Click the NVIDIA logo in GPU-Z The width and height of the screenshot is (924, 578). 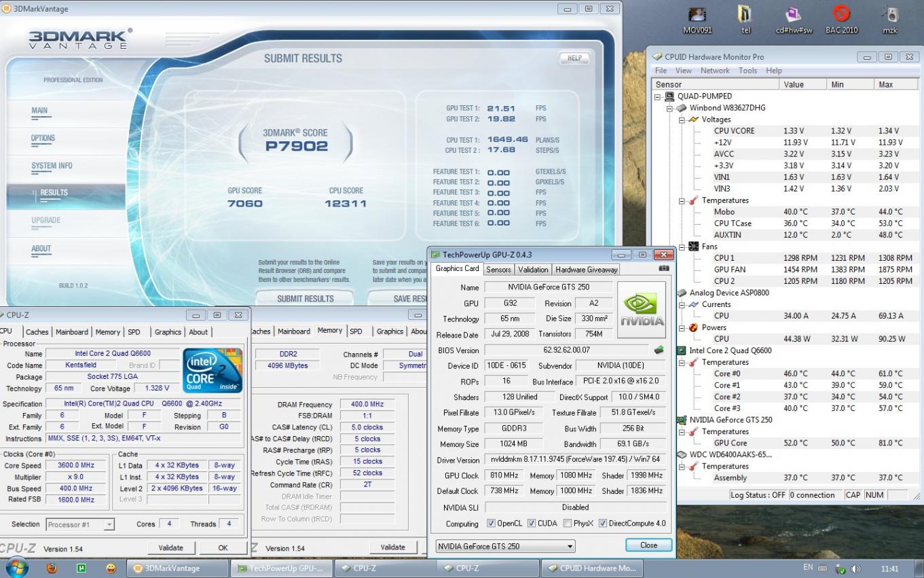coord(642,309)
